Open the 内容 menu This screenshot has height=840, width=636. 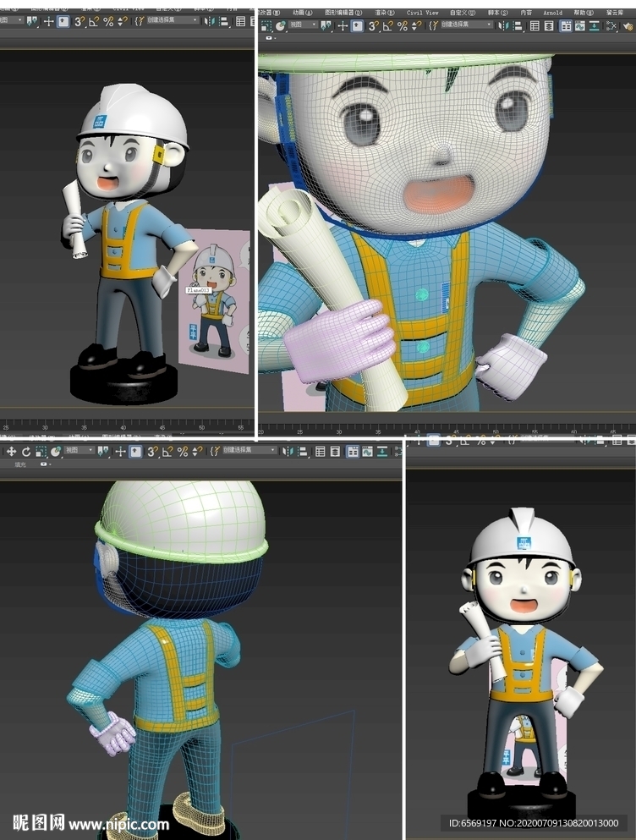point(525,13)
